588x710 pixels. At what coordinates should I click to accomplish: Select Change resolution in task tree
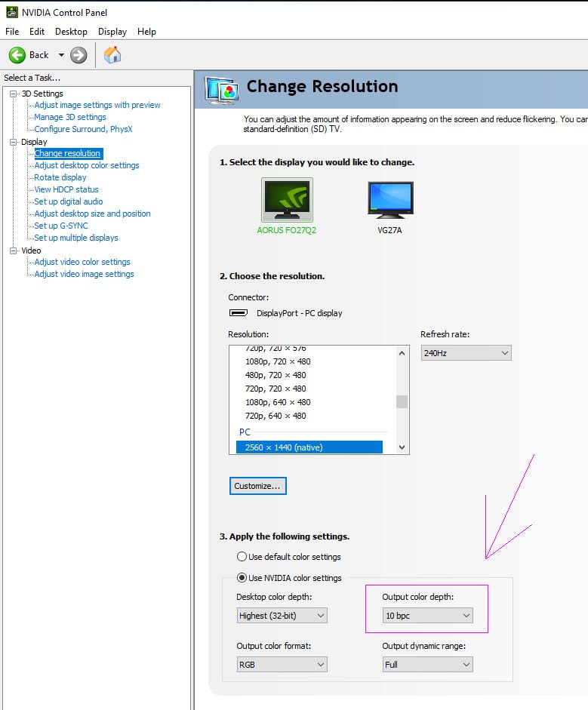tap(67, 153)
